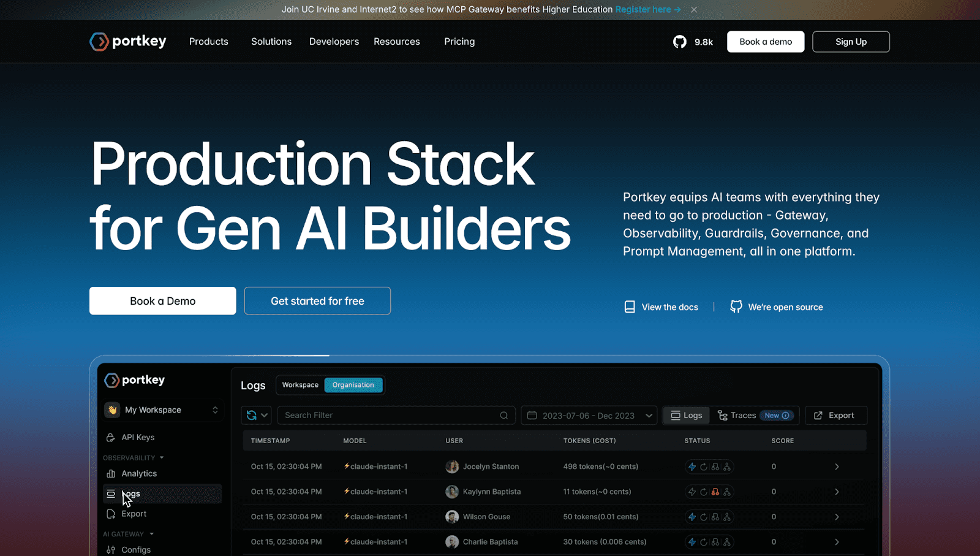Expand the Charlie Baptista log row chevron
The height and width of the screenshot is (556, 980).
coord(837,542)
